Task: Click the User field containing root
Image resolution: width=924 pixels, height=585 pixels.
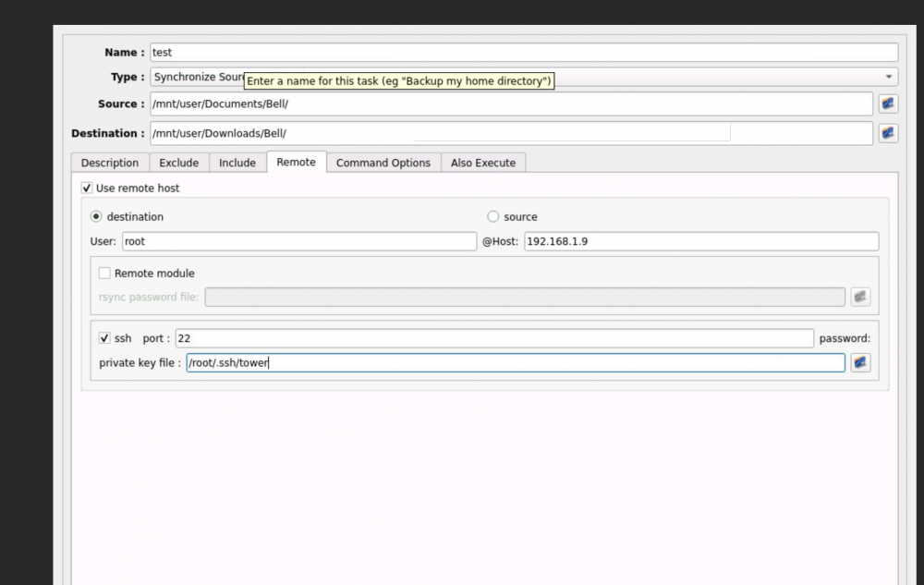Action: [x=299, y=241]
